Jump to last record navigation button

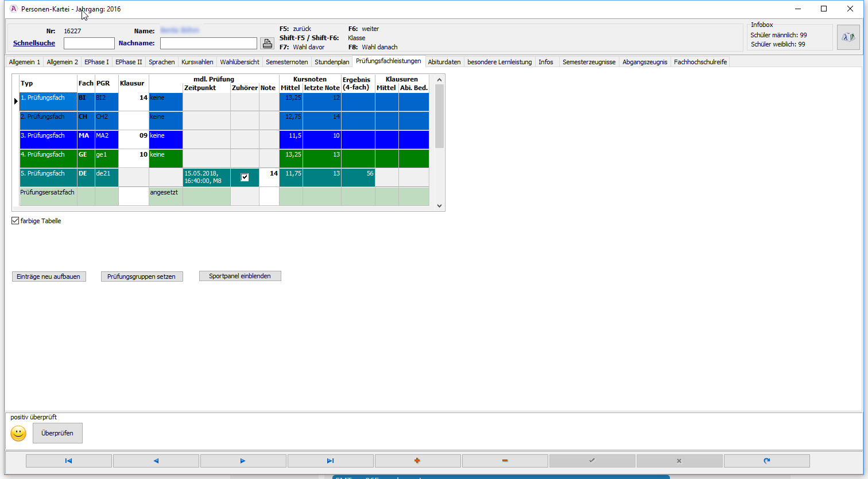[331, 461]
